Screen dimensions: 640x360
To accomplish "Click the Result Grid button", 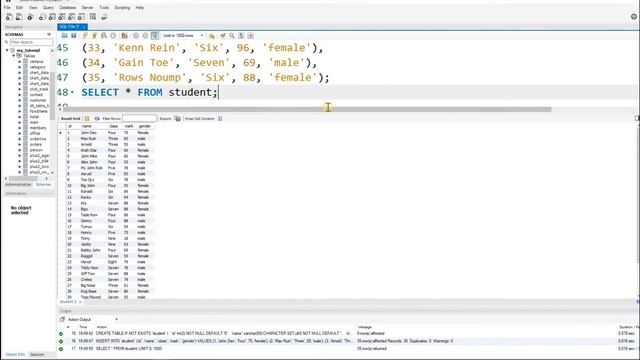I will click(71, 119).
